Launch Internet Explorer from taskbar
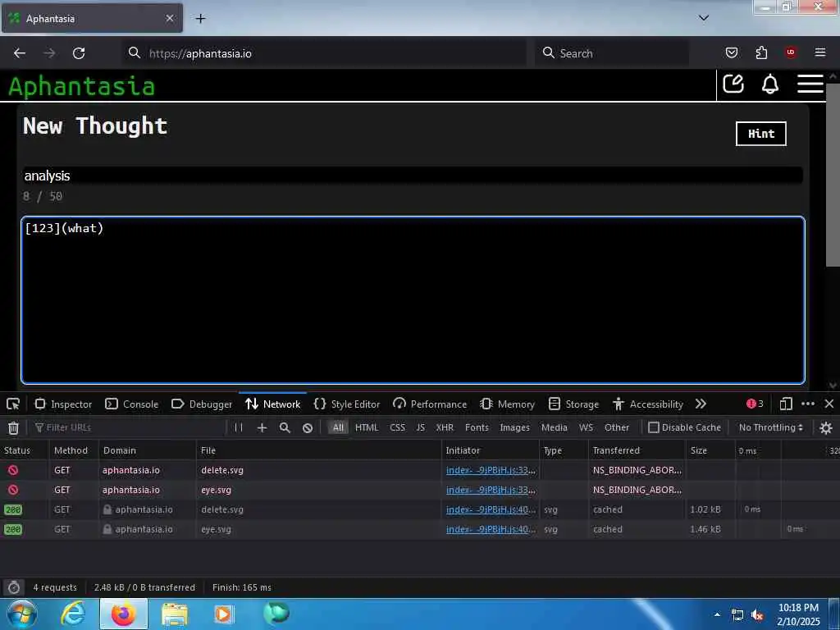Image resolution: width=840 pixels, height=630 pixels. pyautogui.click(x=73, y=614)
